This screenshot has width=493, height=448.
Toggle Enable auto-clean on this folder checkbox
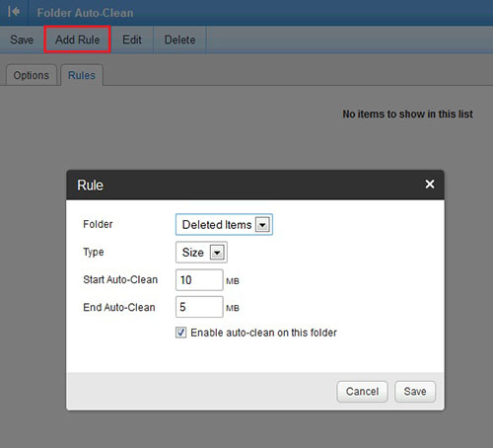[180, 333]
